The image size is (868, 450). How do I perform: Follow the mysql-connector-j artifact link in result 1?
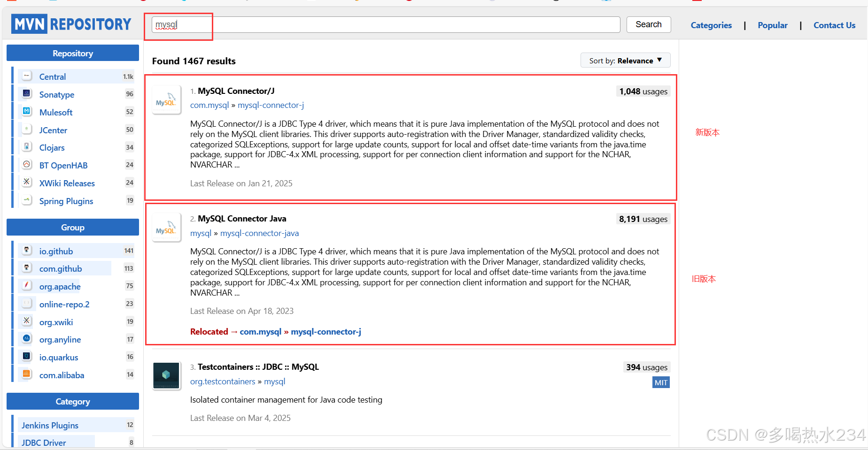[271, 105]
